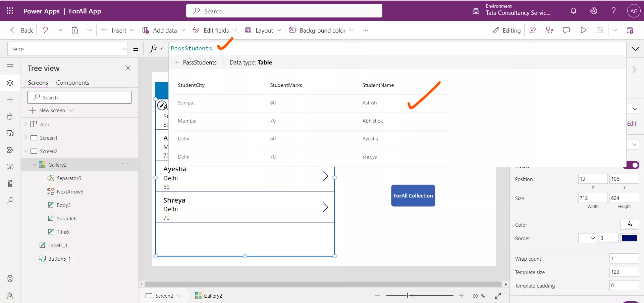
Task: Click the Save disk icon
Action: click(600, 30)
